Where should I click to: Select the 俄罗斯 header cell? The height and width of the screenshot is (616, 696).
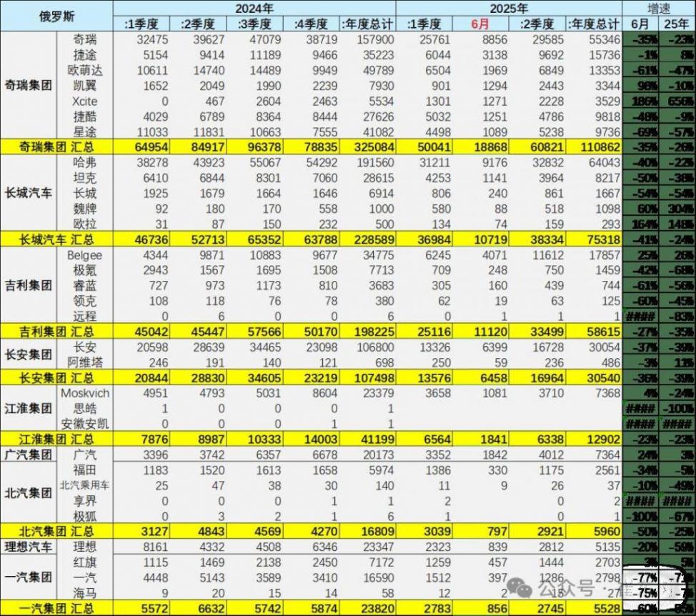(56, 16)
